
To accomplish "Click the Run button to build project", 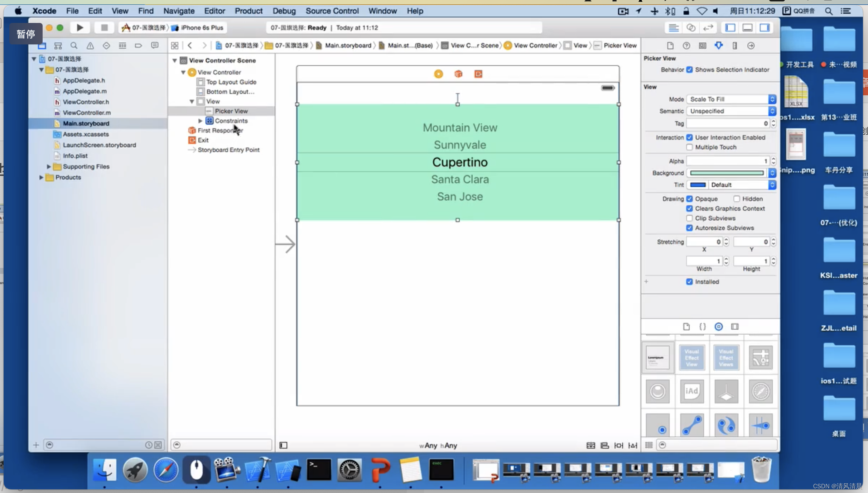I will [x=80, y=28].
